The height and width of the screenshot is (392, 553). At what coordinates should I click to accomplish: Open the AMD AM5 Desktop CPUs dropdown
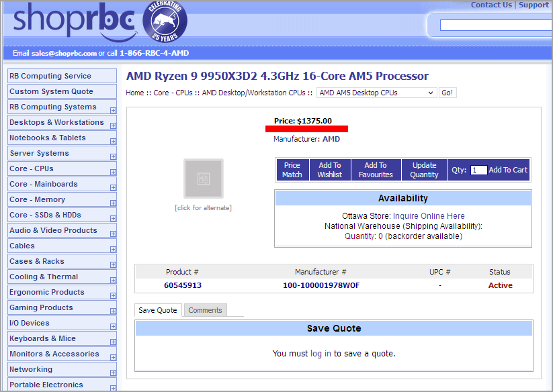[x=376, y=93]
